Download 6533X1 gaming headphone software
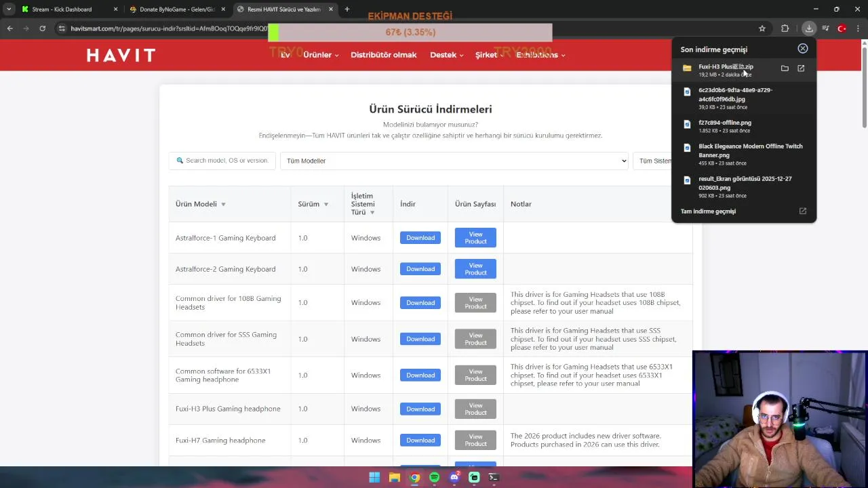 [x=420, y=375]
